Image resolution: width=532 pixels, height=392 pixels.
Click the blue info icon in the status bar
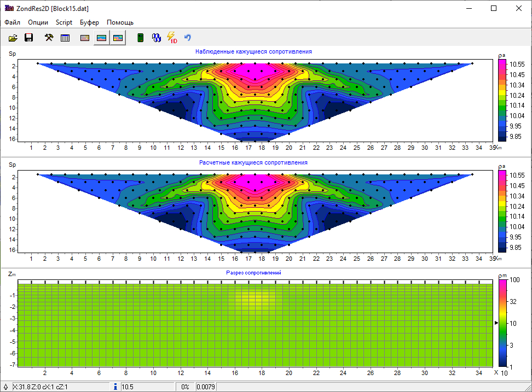click(115, 387)
